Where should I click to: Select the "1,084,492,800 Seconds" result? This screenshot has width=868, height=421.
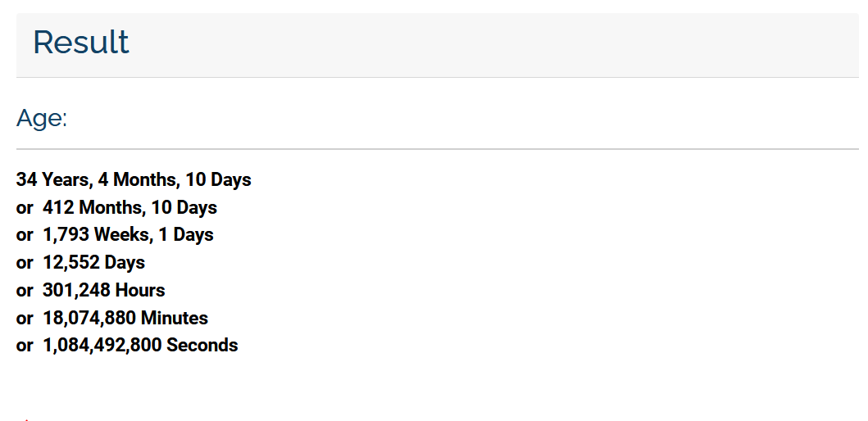140,345
